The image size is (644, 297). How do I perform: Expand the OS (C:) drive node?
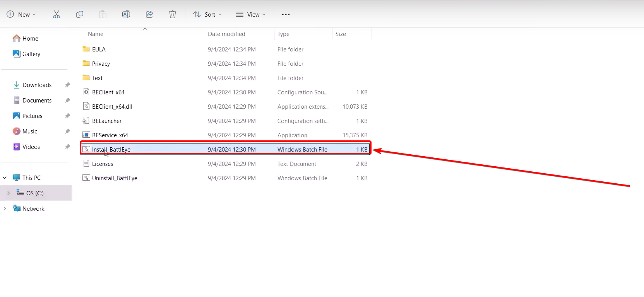(x=9, y=193)
